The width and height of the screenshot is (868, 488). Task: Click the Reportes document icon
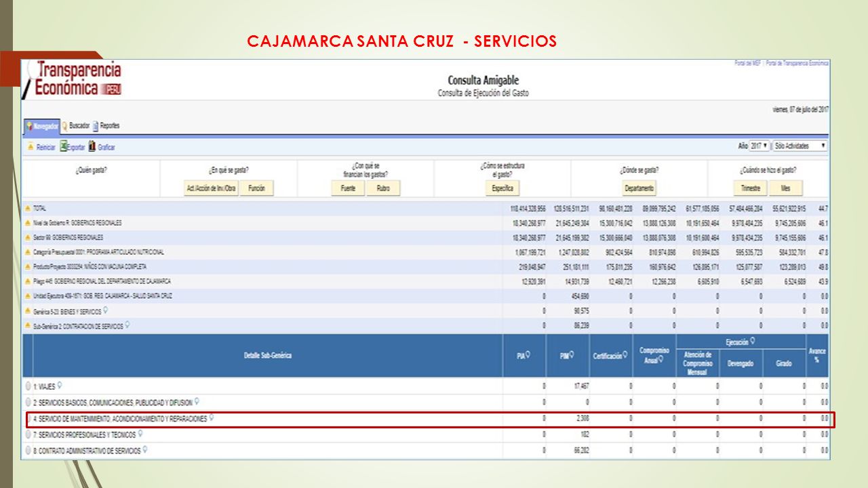coord(96,125)
